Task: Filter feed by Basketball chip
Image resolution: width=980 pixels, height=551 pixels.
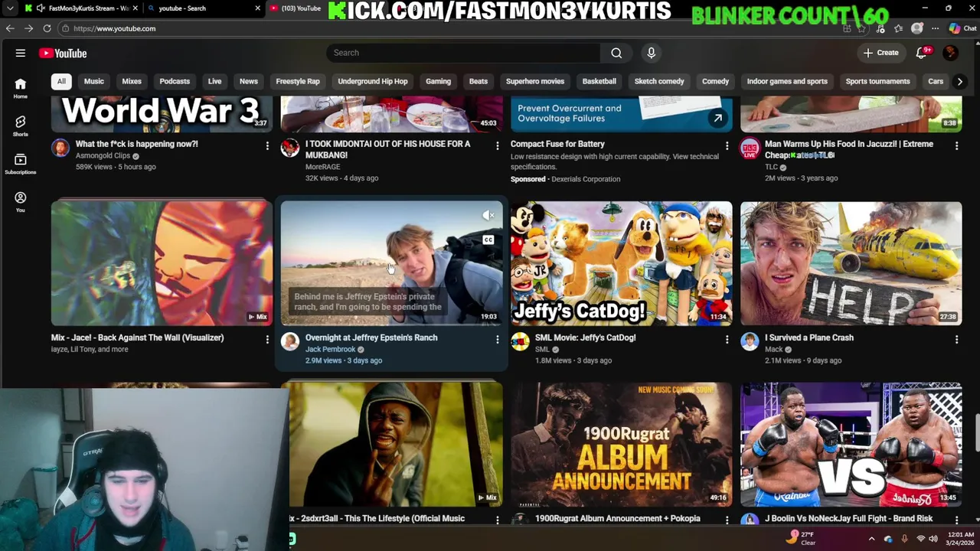Action: click(599, 81)
